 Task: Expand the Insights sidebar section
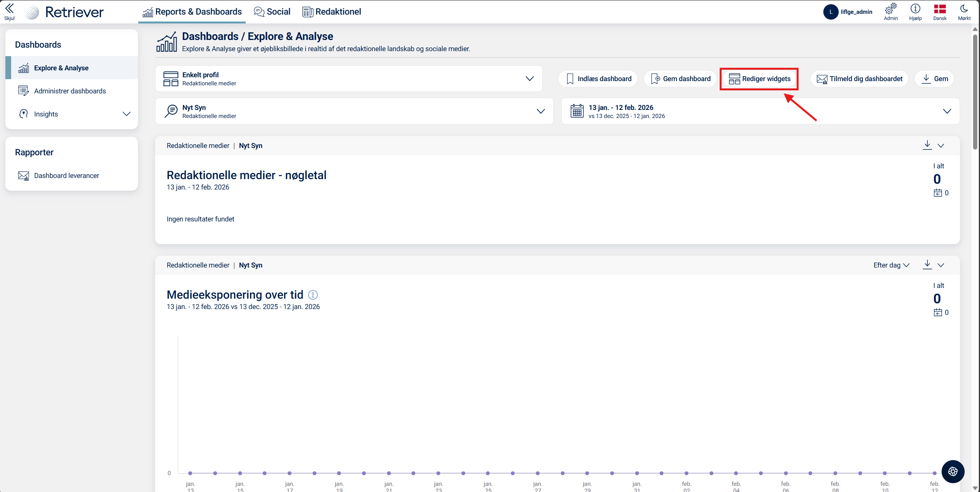tap(126, 114)
